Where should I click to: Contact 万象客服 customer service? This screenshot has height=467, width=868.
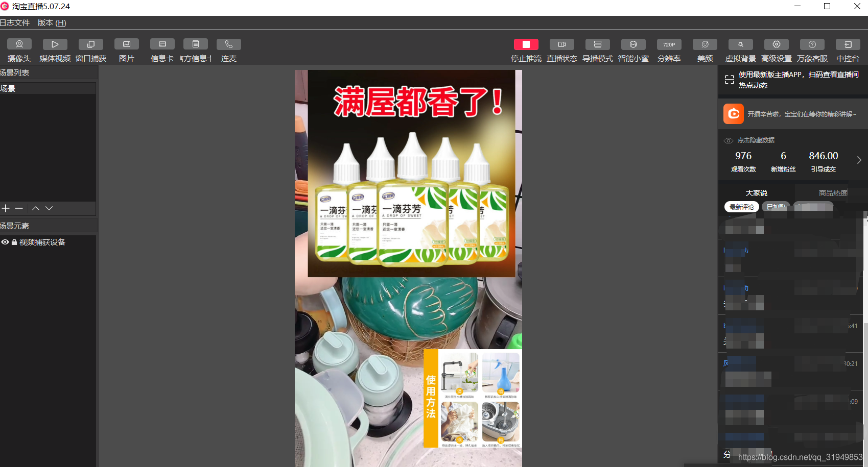coord(812,44)
